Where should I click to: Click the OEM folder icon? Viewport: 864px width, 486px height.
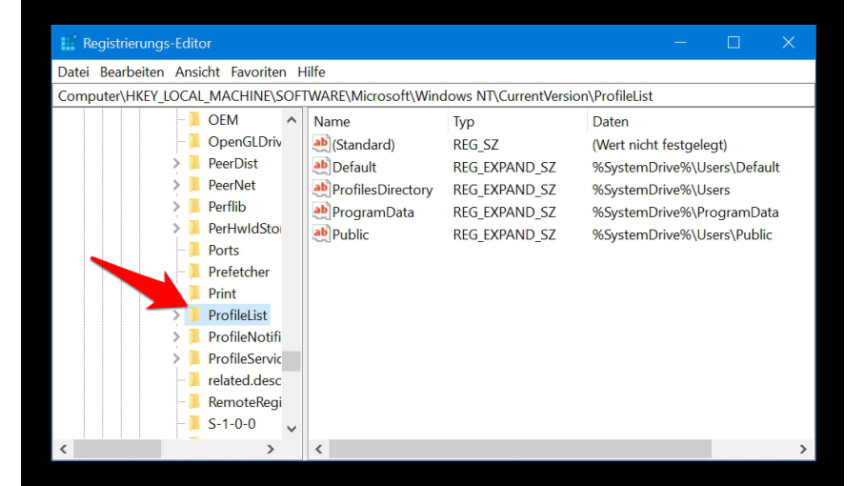pyautogui.click(x=195, y=120)
